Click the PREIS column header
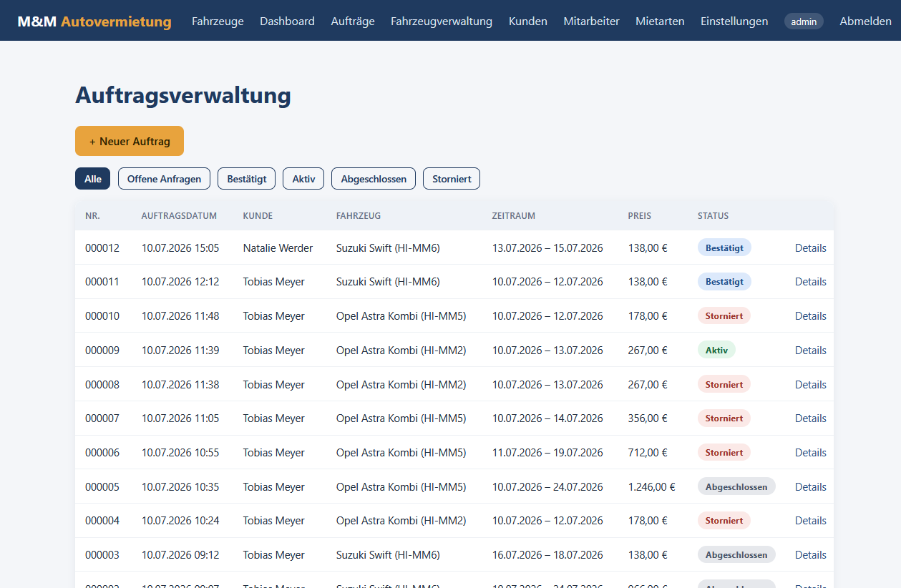Viewport: 901px width, 588px height. point(640,216)
